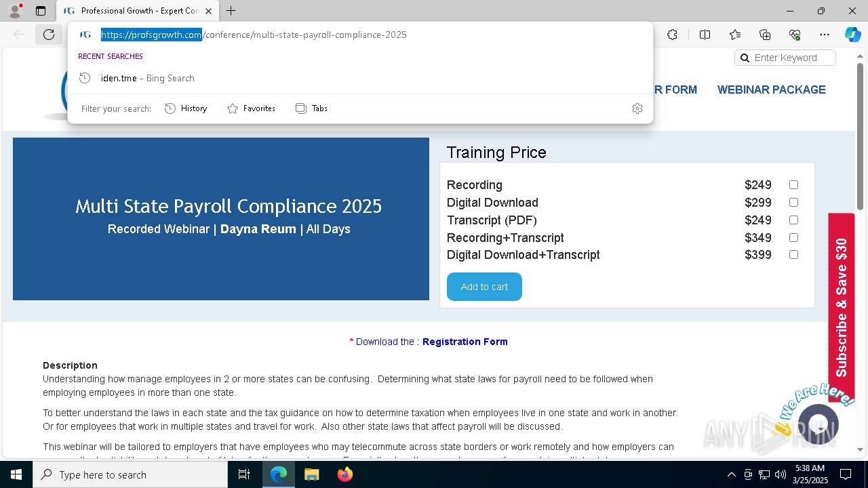Tick the Recording $249 checkbox
868x488 pixels.
pyautogui.click(x=793, y=184)
